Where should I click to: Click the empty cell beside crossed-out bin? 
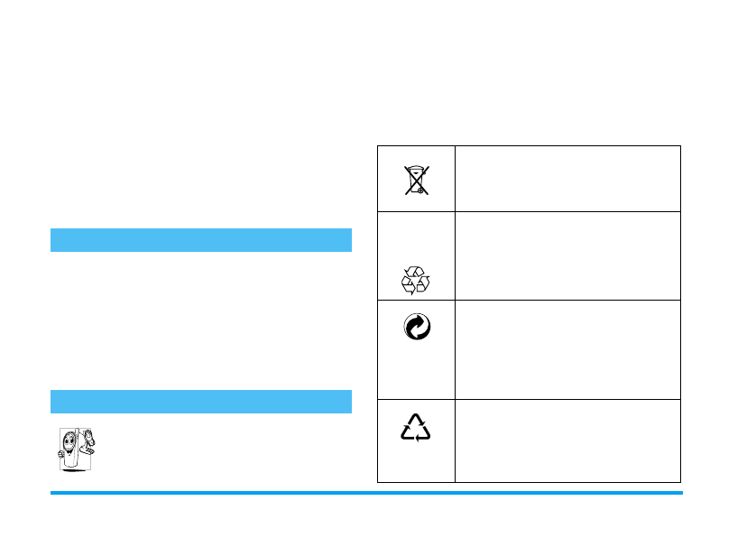567,179
